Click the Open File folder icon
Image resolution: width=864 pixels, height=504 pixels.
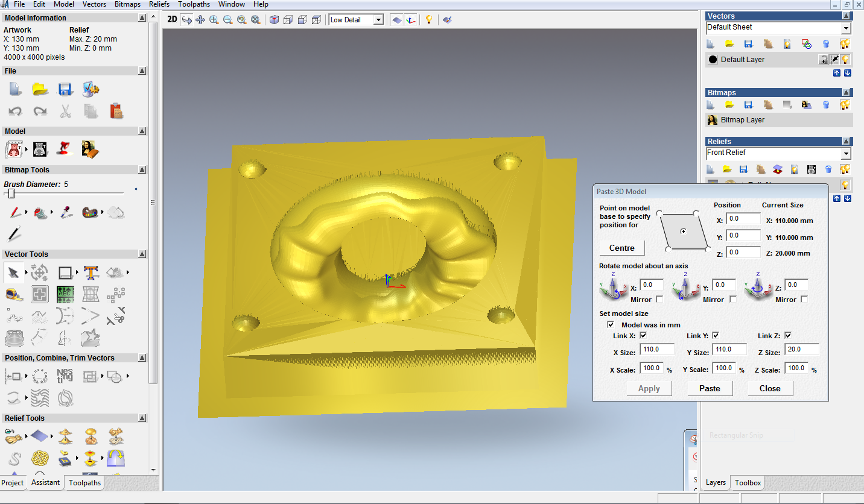[x=40, y=89]
